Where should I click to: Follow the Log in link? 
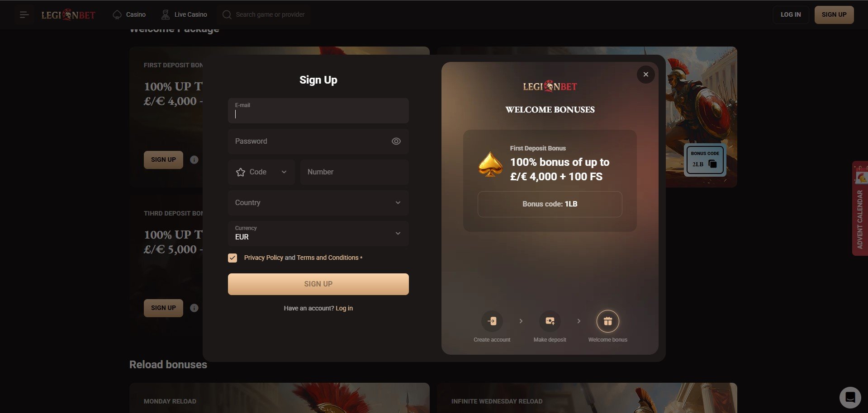(x=344, y=308)
